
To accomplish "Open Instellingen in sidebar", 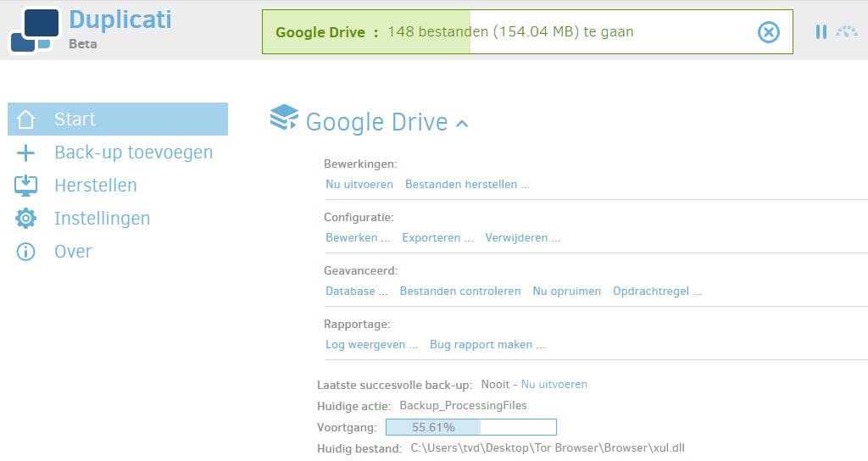I will 102,219.
